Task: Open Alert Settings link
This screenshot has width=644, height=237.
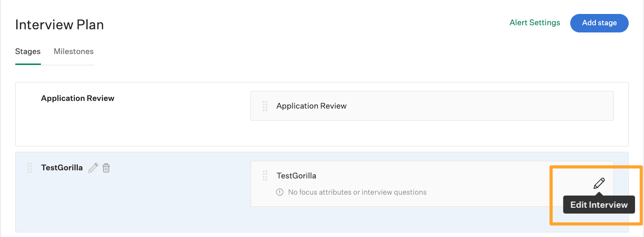Action: point(535,23)
